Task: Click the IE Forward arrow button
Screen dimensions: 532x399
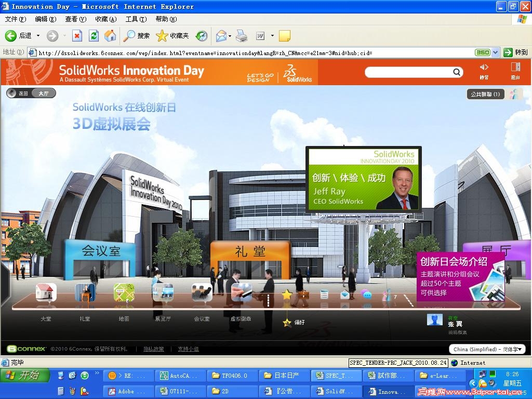Action: pyautogui.click(x=52, y=36)
